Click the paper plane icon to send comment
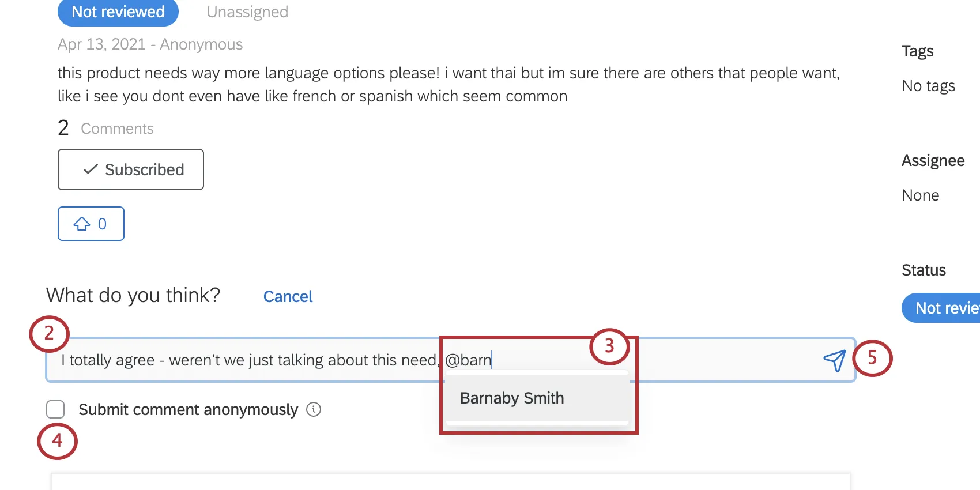 (834, 360)
